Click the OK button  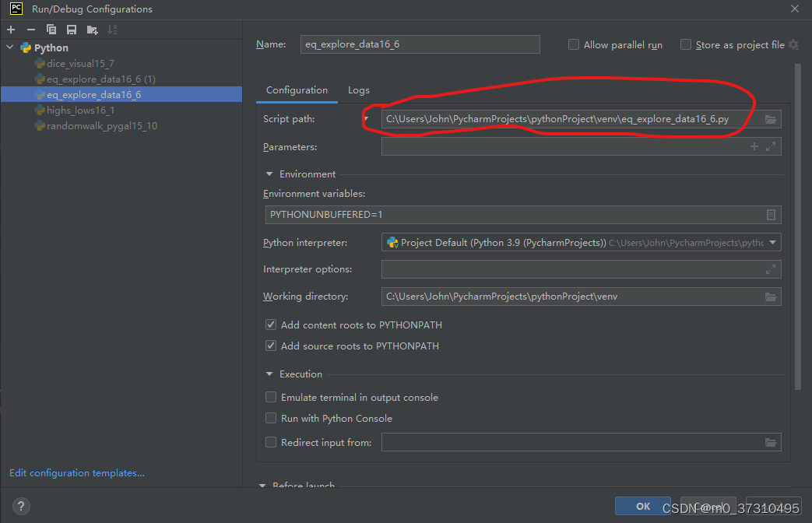tap(642, 505)
